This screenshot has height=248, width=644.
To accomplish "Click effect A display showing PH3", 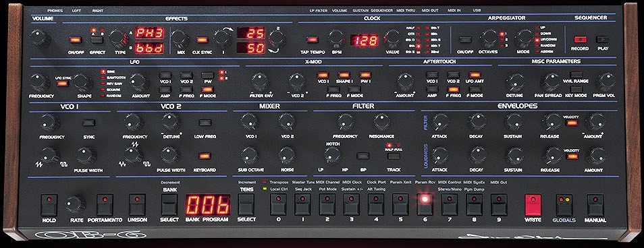I will coord(150,32).
